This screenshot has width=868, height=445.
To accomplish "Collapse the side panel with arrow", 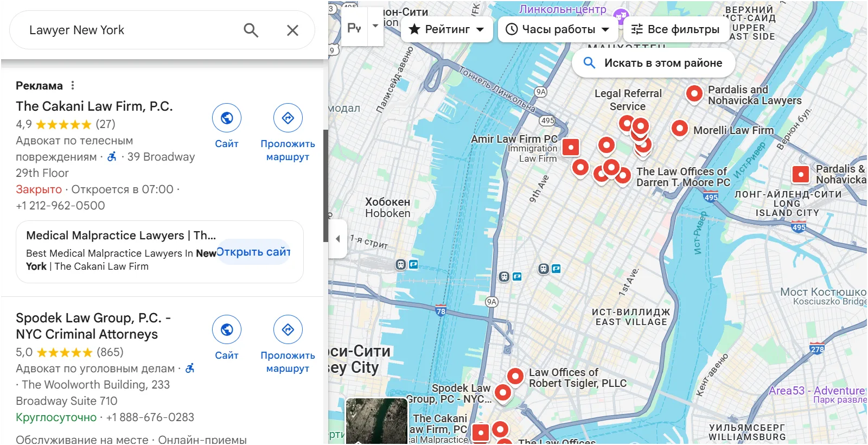I will (338, 239).
